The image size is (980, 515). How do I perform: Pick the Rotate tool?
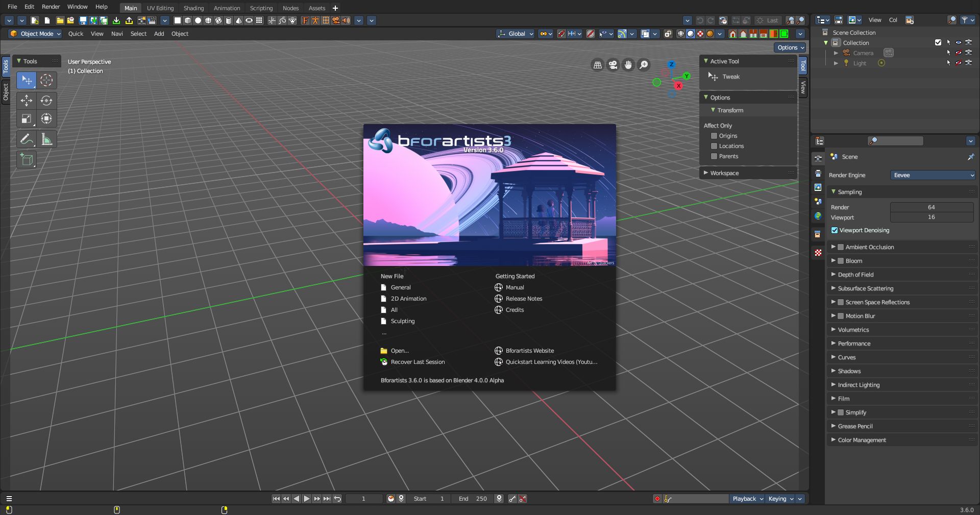click(46, 101)
